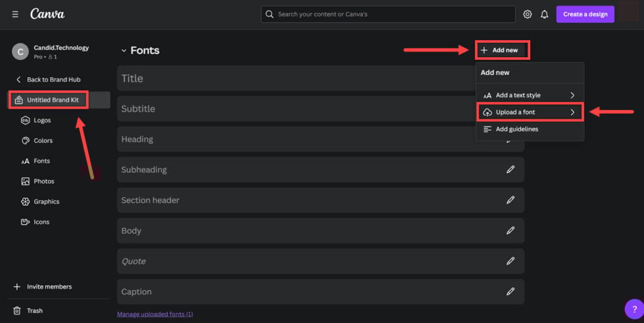Open the hamburger menu icon
644x323 pixels.
(15, 14)
